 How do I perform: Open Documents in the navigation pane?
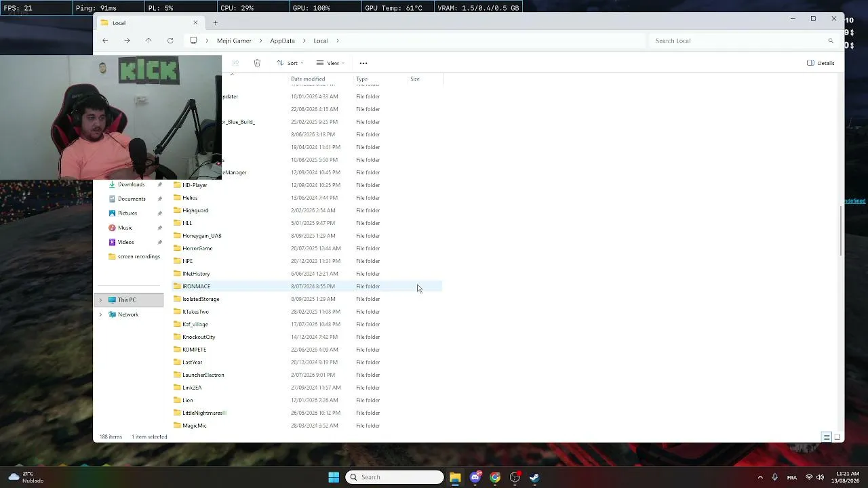point(132,199)
